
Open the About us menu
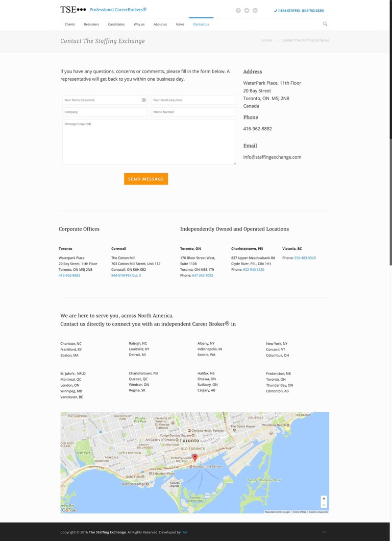[x=160, y=24]
